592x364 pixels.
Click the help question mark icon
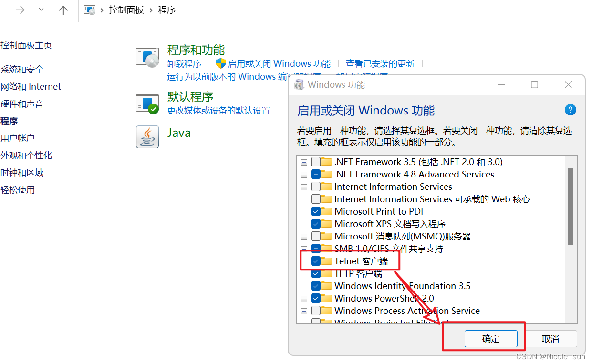pyautogui.click(x=571, y=110)
